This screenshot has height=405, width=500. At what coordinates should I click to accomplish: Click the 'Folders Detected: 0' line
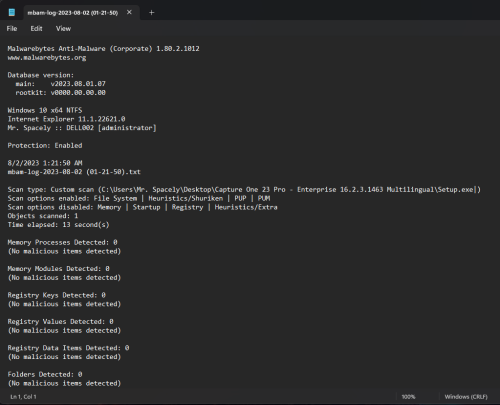tap(45, 374)
